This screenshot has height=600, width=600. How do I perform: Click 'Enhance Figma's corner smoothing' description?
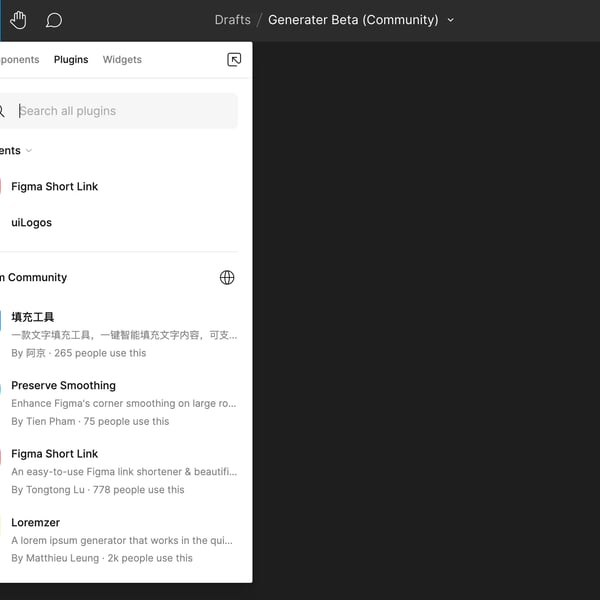click(x=124, y=403)
